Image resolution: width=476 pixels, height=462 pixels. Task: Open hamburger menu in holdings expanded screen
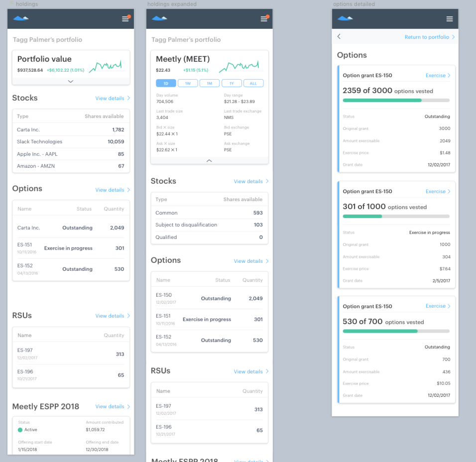coord(264,19)
